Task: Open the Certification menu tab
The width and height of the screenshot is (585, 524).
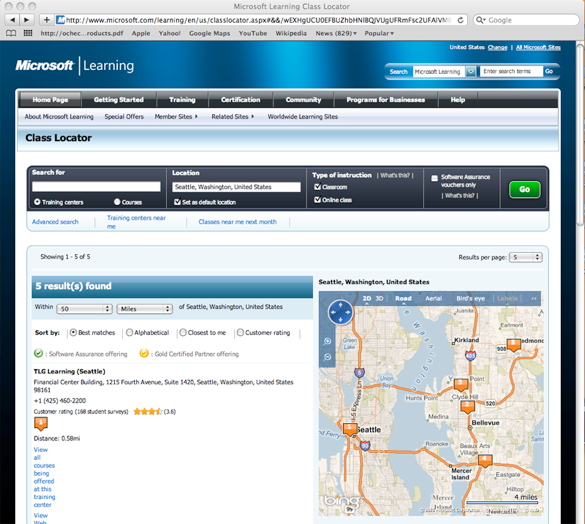Action: [x=240, y=100]
